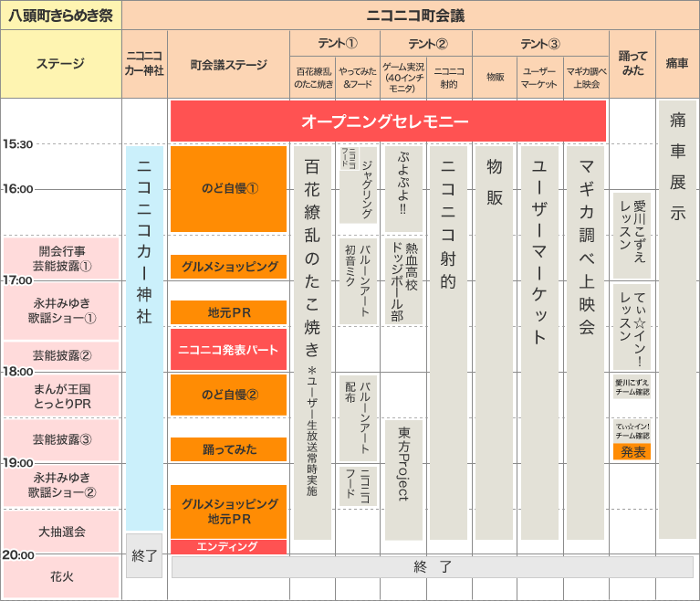Viewport: 700px width, 601px height.
Task: Select the yellow ステージ column header
Action: coord(61,64)
